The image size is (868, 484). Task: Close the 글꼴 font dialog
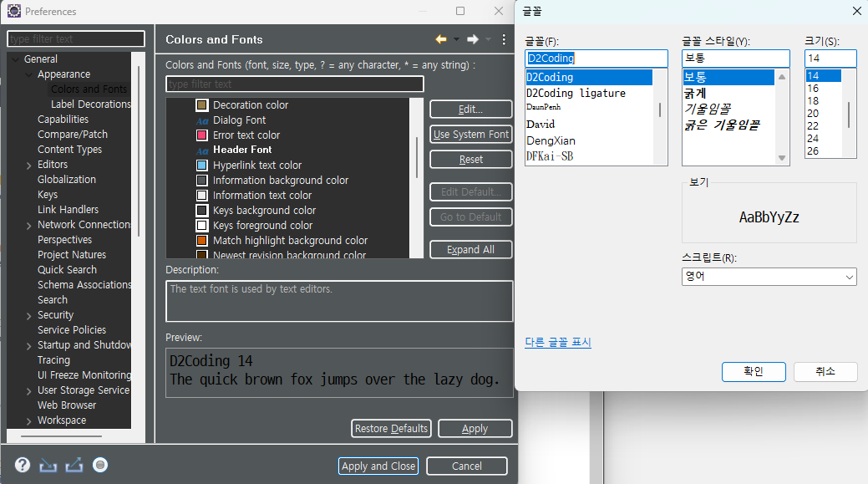coord(857,11)
